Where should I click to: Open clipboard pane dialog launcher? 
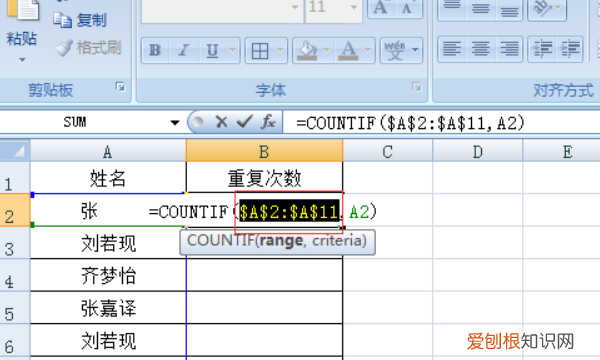click(121, 87)
